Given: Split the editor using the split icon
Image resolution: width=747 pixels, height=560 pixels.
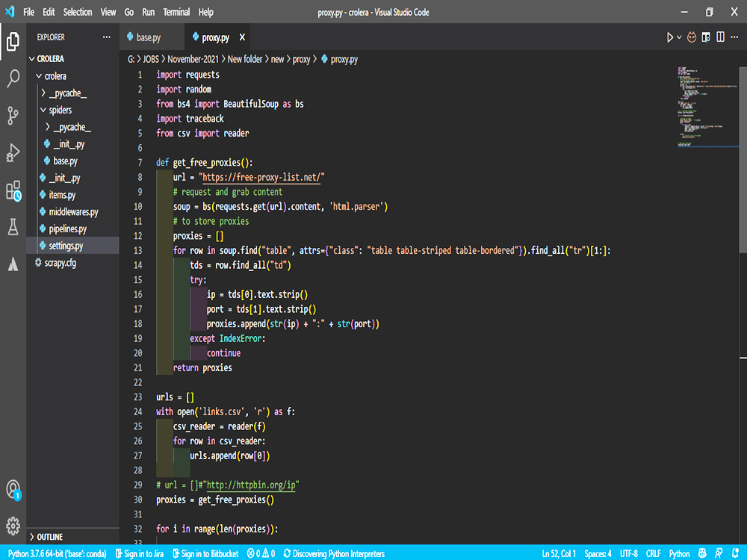Looking at the screenshot, I should coord(719,36).
